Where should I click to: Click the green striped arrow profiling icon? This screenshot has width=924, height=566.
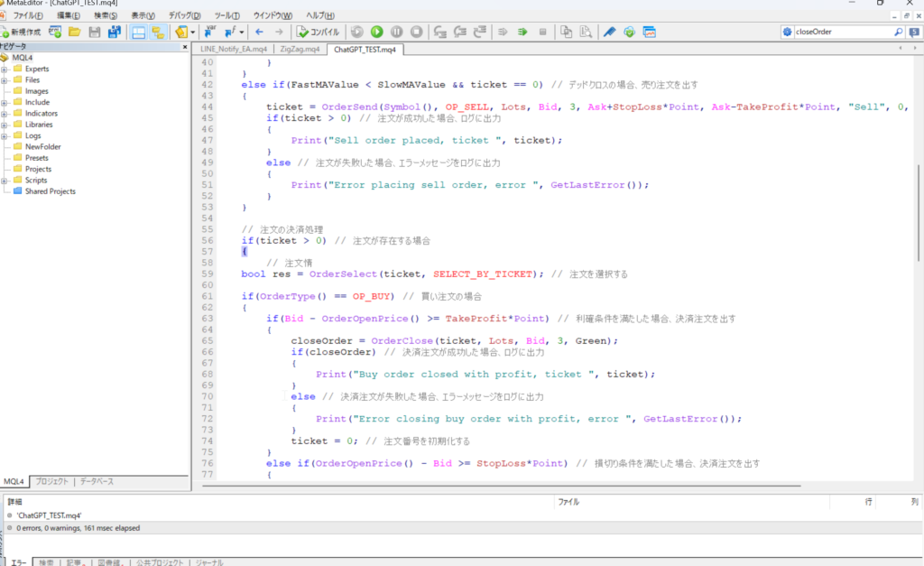(x=522, y=32)
